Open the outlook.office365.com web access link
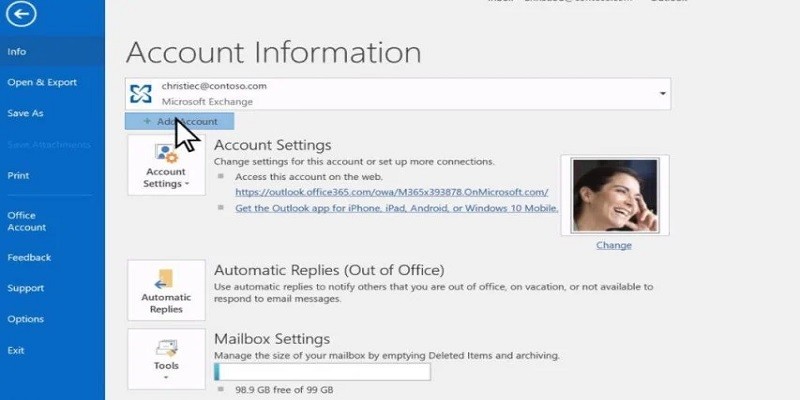800x400 pixels. pos(391,192)
